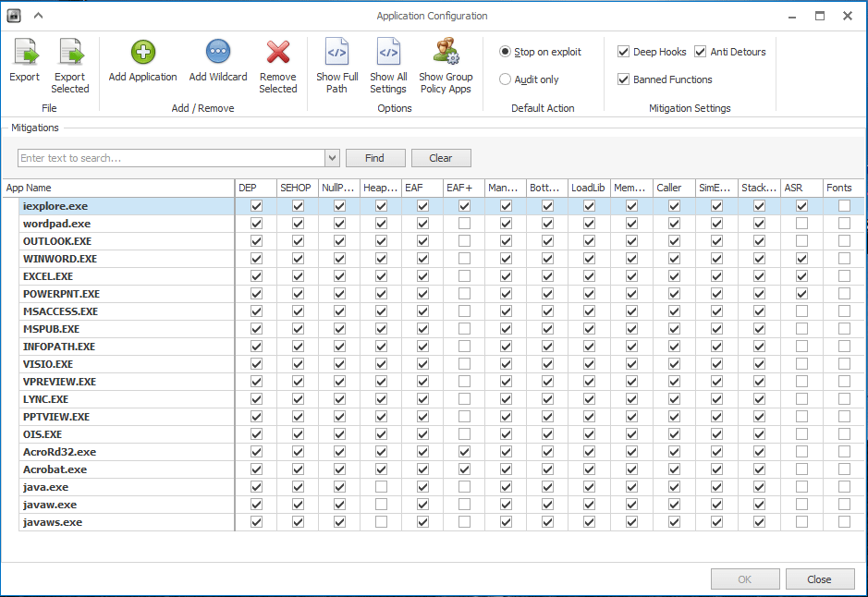
Task: Uncheck the Banned Functions checkbox
Action: pos(624,79)
